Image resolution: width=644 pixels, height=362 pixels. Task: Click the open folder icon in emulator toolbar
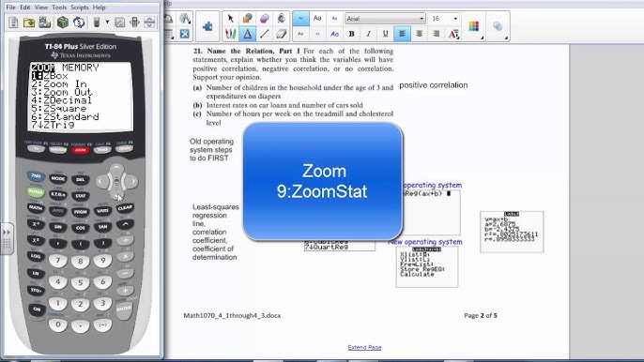(x=29, y=23)
